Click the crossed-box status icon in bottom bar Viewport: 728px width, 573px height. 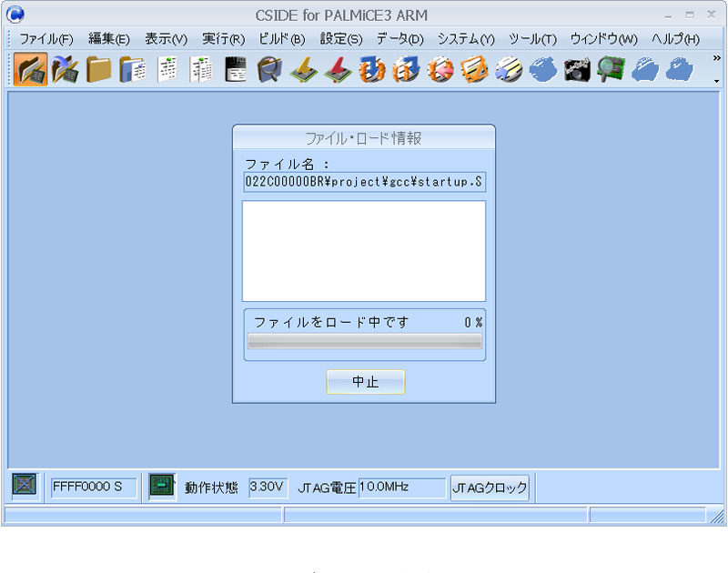(x=25, y=485)
